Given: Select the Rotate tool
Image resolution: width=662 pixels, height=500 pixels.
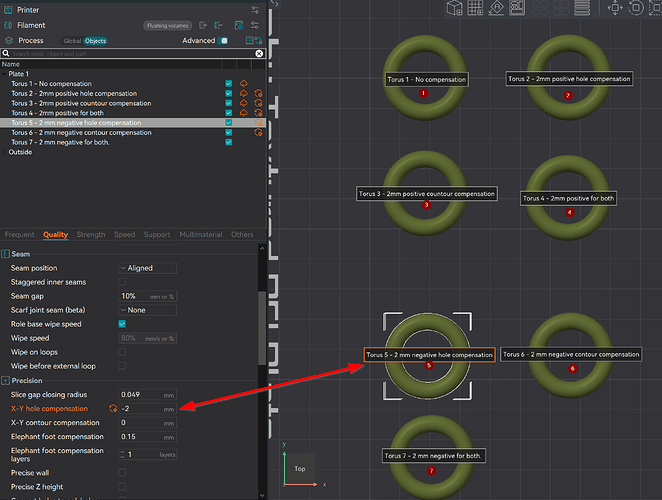Looking at the screenshot, I should pos(636,8).
